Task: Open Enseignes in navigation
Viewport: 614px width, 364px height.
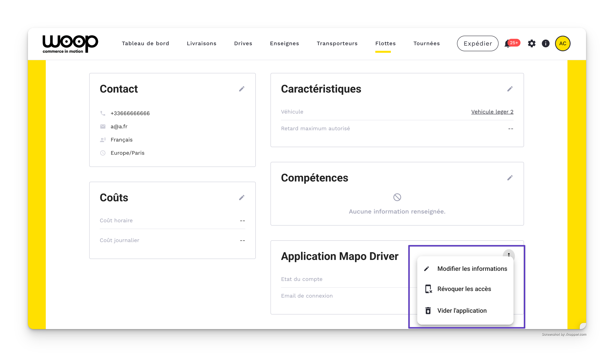Action: 284,43
